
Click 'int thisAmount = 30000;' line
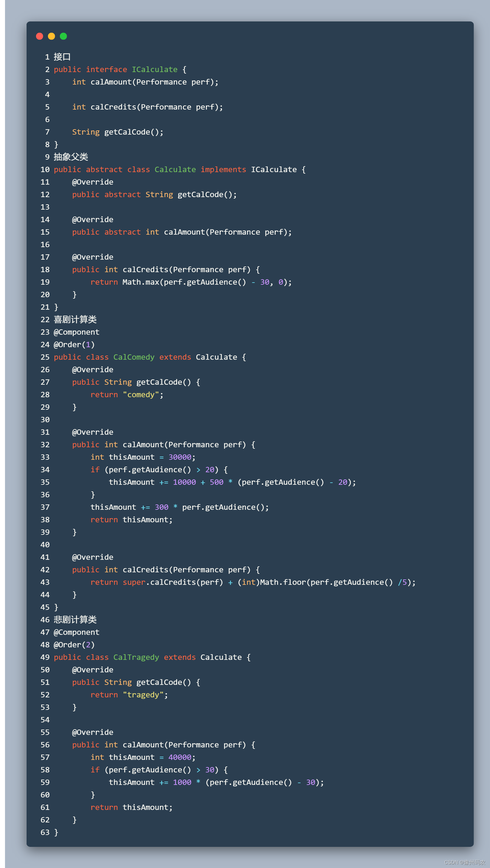pos(143,457)
